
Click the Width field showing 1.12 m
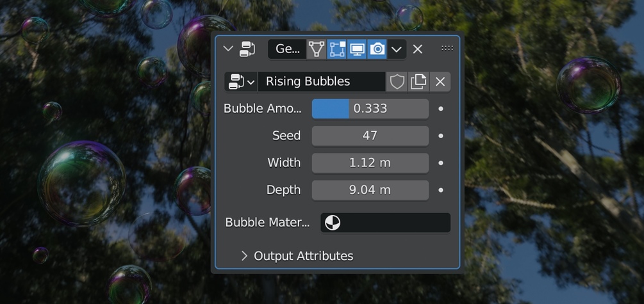point(370,163)
